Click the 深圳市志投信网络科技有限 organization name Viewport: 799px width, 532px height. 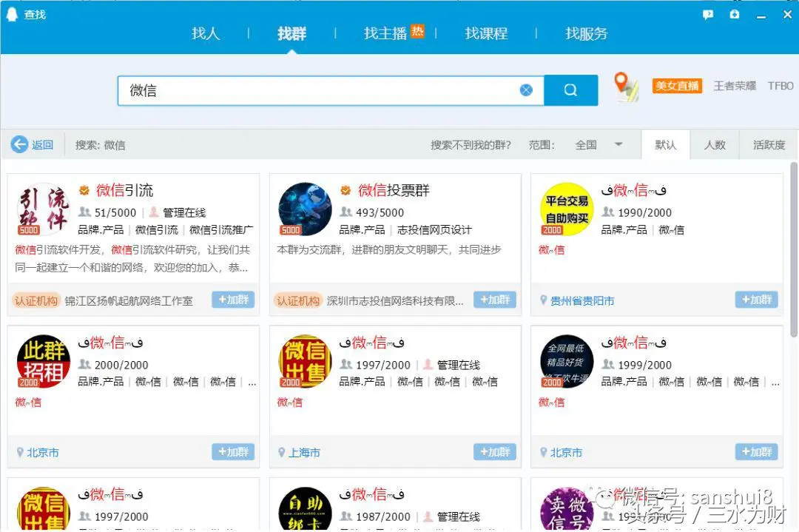(x=395, y=301)
